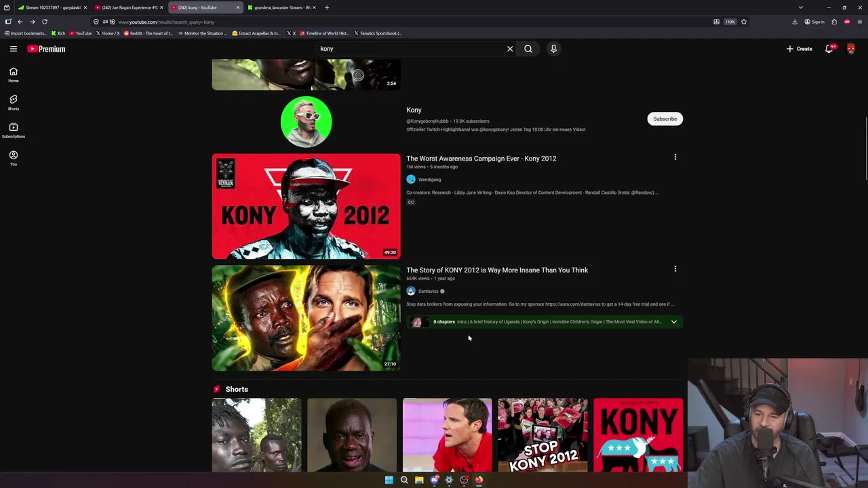Screen dimensions: 868x488
Task: Go to Home in the sidebar
Action: [14, 75]
